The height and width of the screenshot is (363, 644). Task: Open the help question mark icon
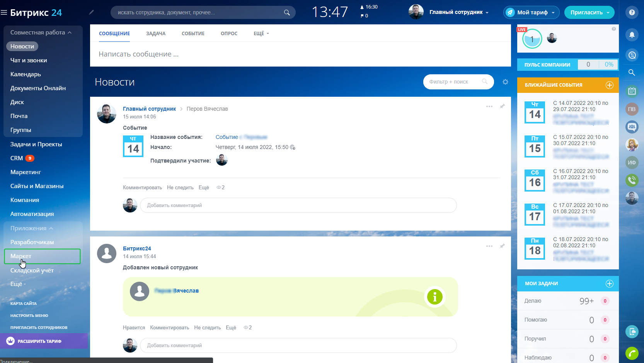pyautogui.click(x=632, y=12)
